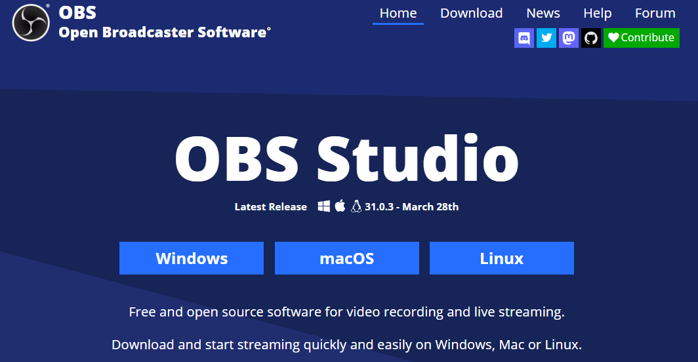The height and width of the screenshot is (362, 698).
Task: Click the Apple logo icon near Latest Release
Action: (x=340, y=206)
